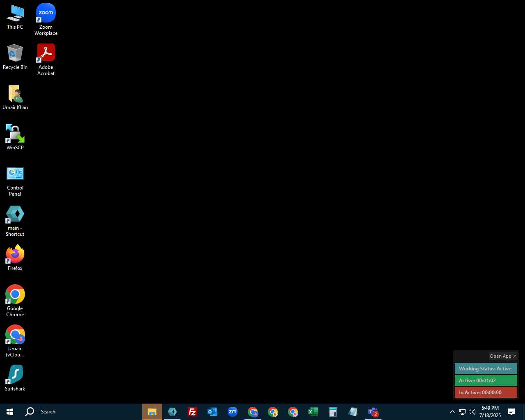The image size is (525, 420).
Task: Open the clock showing 5:49 PM
Action: click(x=490, y=412)
